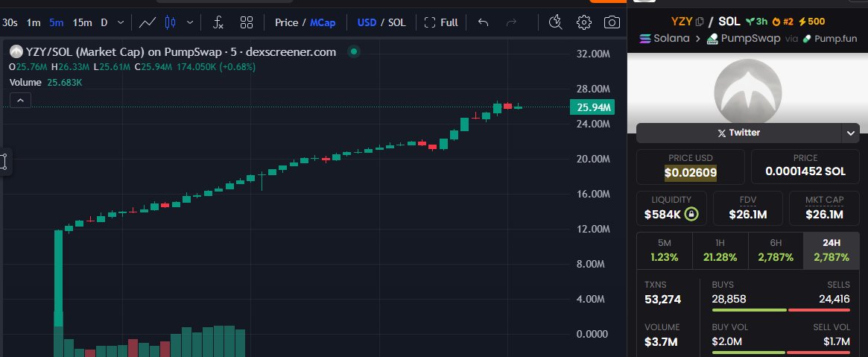
Task: Select the D daily timeframe
Action: [104, 22]
